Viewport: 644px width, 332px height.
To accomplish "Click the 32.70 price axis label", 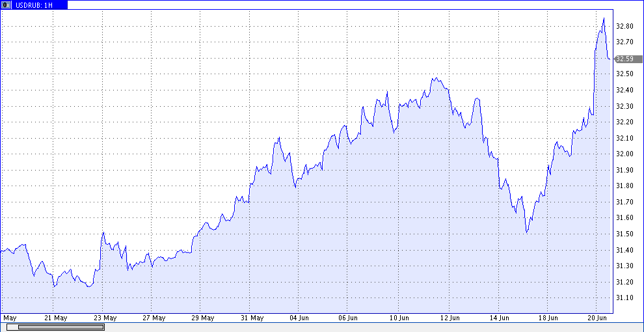I will (624, 42).
